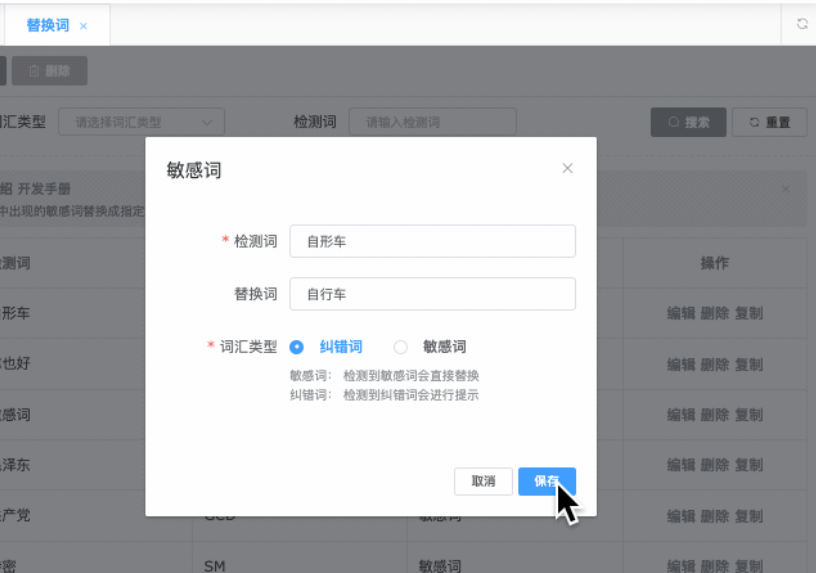Click 删除 in the second table row
The height and width of the screenshot is (573, 816).
pos(715,363)
